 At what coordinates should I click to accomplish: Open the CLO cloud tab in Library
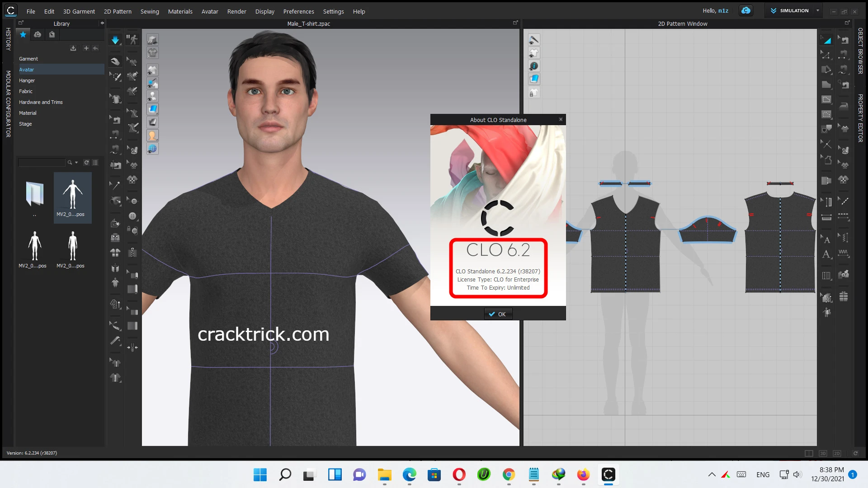(38, 34)
